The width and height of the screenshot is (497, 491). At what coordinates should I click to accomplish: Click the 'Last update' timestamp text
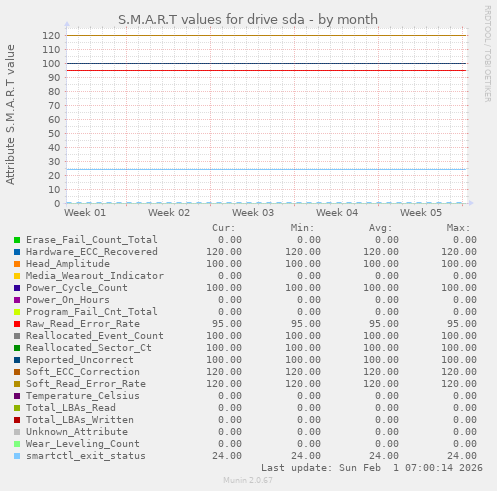[x=372, y=468]
